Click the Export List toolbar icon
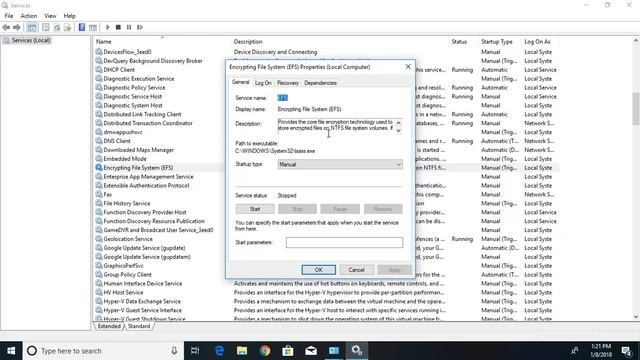Screen dimensions: 640x360 tap(67, 27)
